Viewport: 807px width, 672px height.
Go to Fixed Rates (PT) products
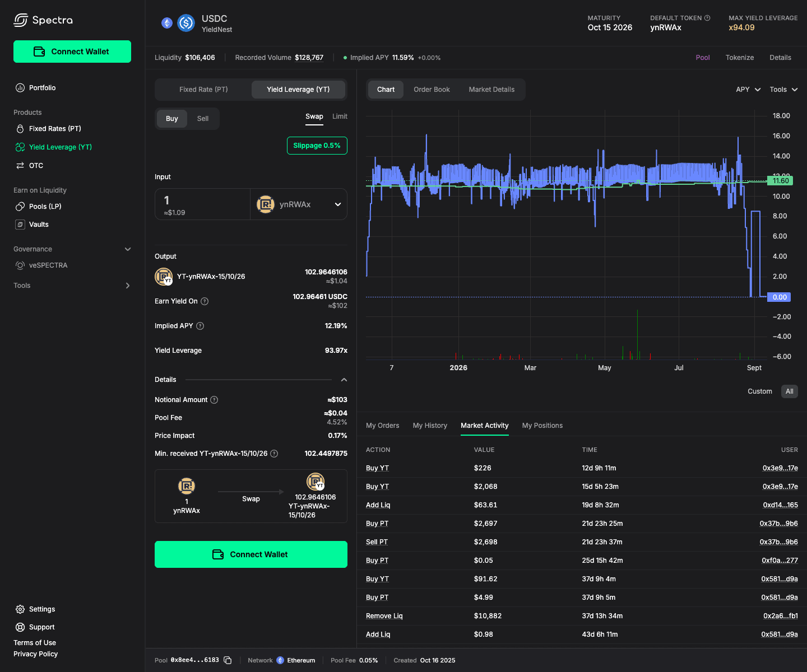[x=48, y=129]
